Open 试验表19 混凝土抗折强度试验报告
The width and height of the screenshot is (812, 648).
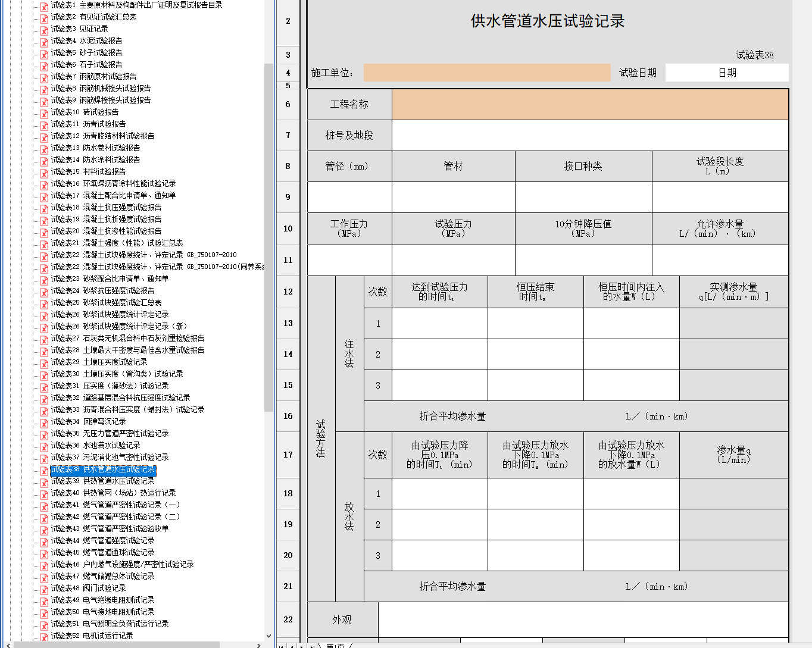(106, 219)
